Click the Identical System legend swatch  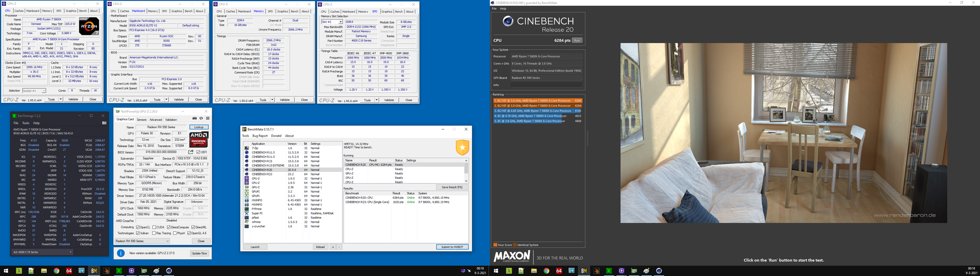[514, 245]
